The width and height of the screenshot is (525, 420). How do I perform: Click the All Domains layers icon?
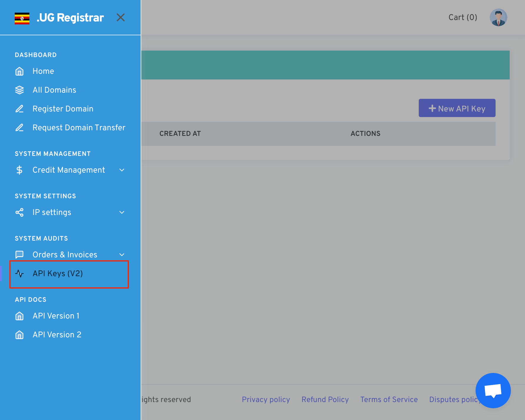coord(19,90)
